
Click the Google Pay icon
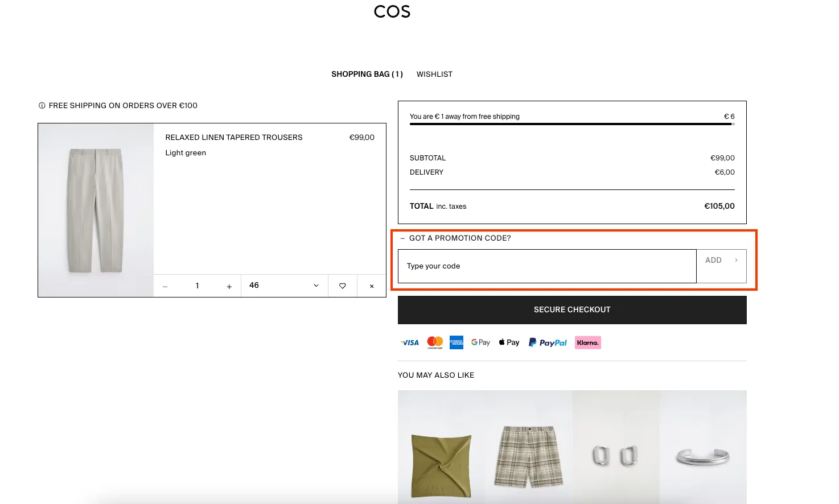pos(480,342)
